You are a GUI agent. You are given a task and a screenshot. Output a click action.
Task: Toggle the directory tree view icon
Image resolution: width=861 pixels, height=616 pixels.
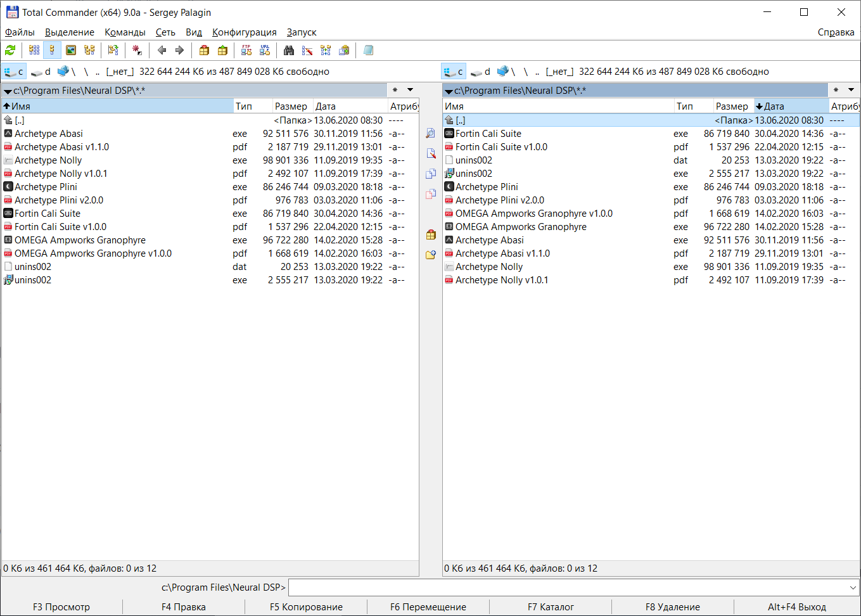[x=89, y=50]
